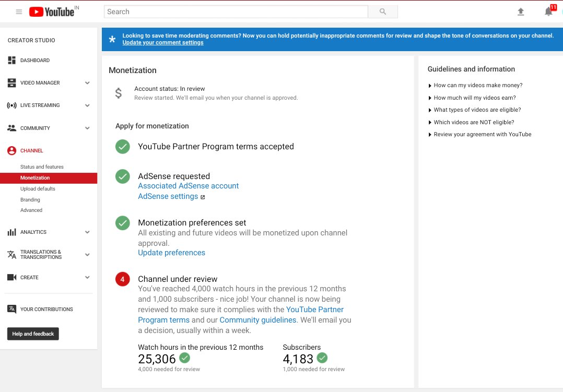Open Advanced menu item
Viewport: 563px width, 392px height.
(31, 210)
